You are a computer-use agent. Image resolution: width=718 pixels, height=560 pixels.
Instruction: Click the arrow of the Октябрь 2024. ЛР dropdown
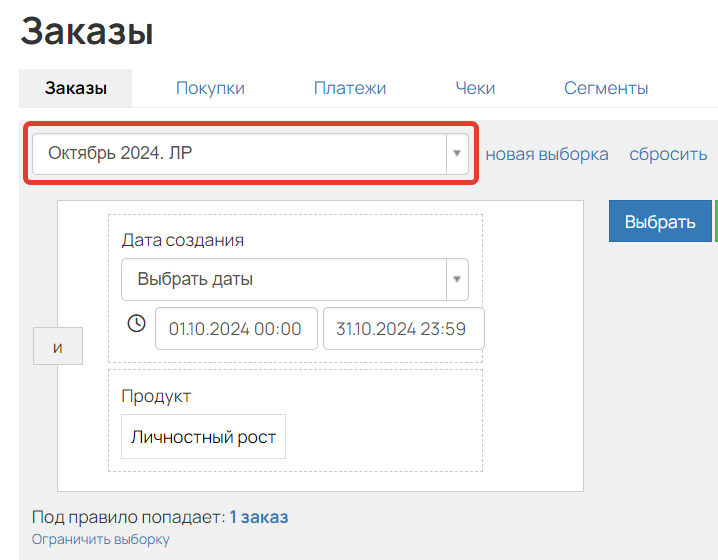457,153
